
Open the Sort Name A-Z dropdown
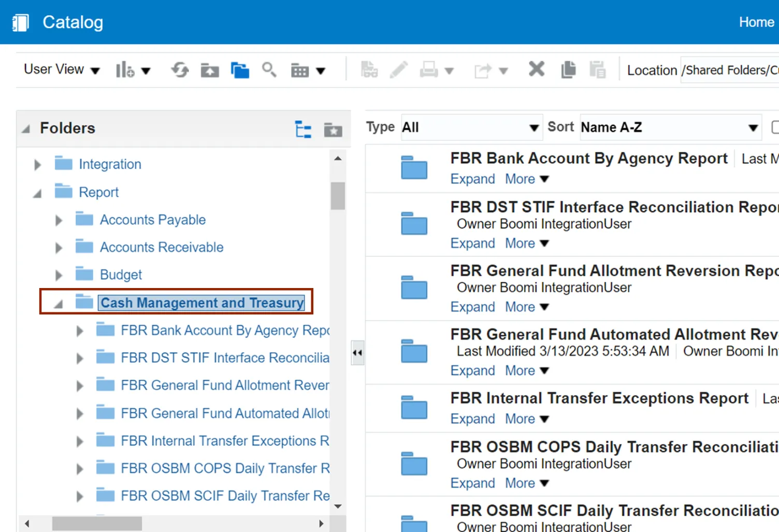[669, 127]
